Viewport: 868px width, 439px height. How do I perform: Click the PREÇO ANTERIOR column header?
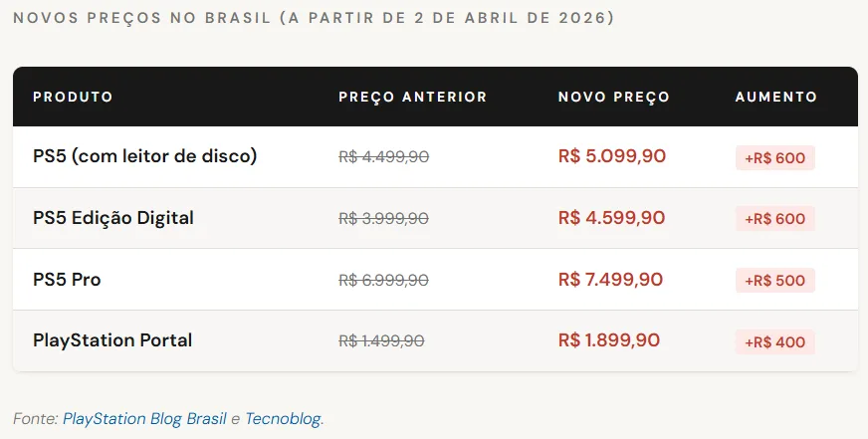point(412,97)
